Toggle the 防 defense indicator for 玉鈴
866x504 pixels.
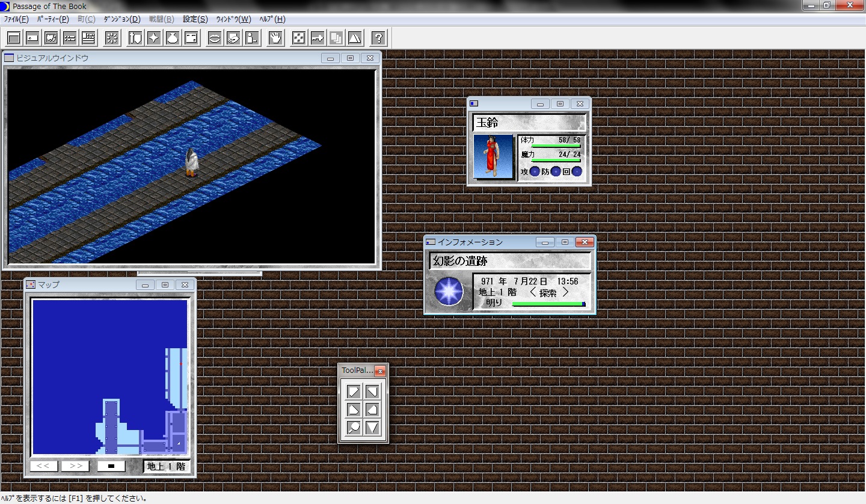[556, 171]
